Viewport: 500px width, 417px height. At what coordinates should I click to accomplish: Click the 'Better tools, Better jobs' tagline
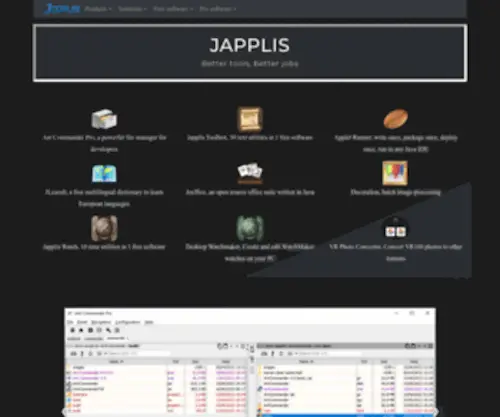[250, 64]
